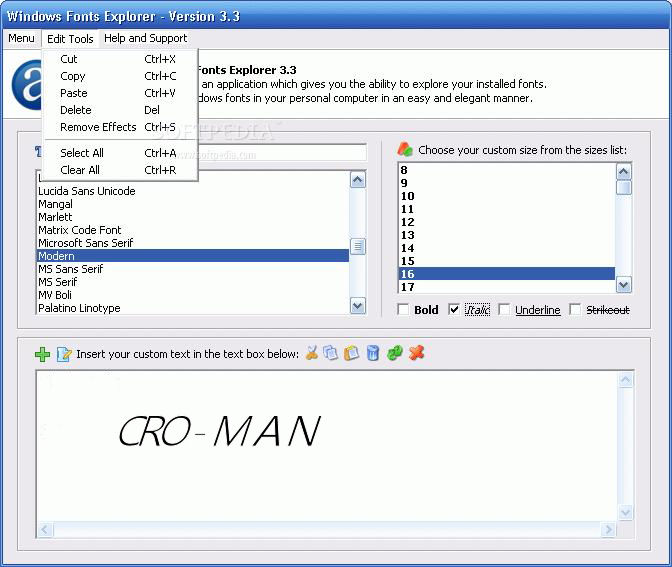672x567 pixels.
Task: Click text box horizontal scroll left arrow
Action: pyautogui.click(x=45, y=530)
